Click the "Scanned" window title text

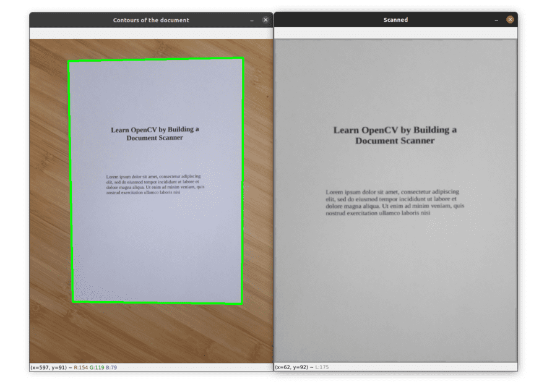tap(395, 20)
